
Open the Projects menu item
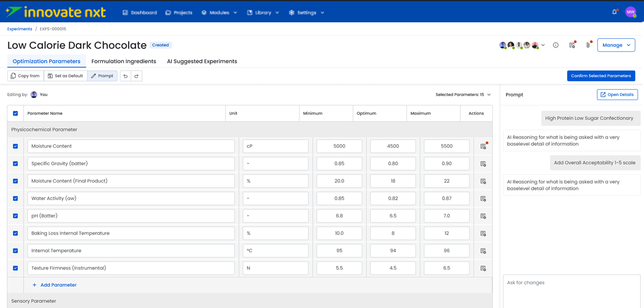(x=179, y=13)
